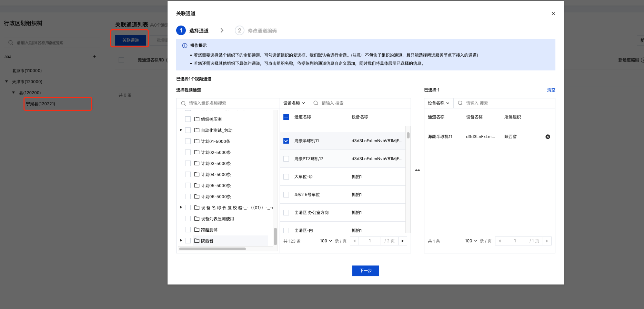Click the left 请输入 搜索 device input

click(x=360, y=103)
